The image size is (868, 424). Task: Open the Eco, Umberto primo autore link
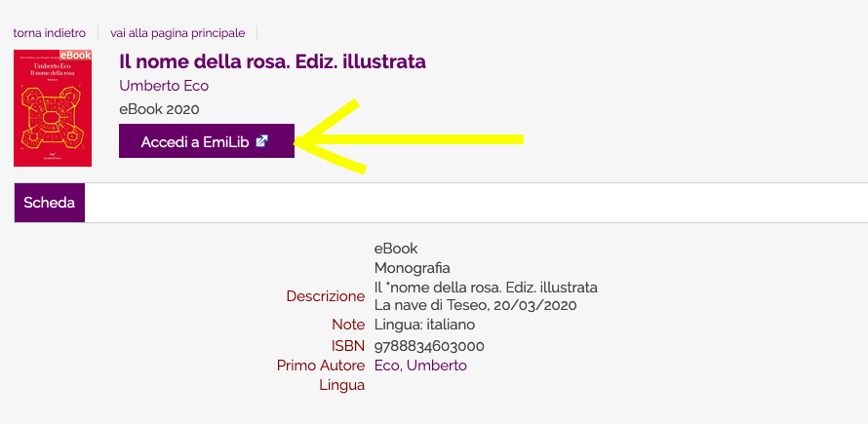[x=420, y=366]
